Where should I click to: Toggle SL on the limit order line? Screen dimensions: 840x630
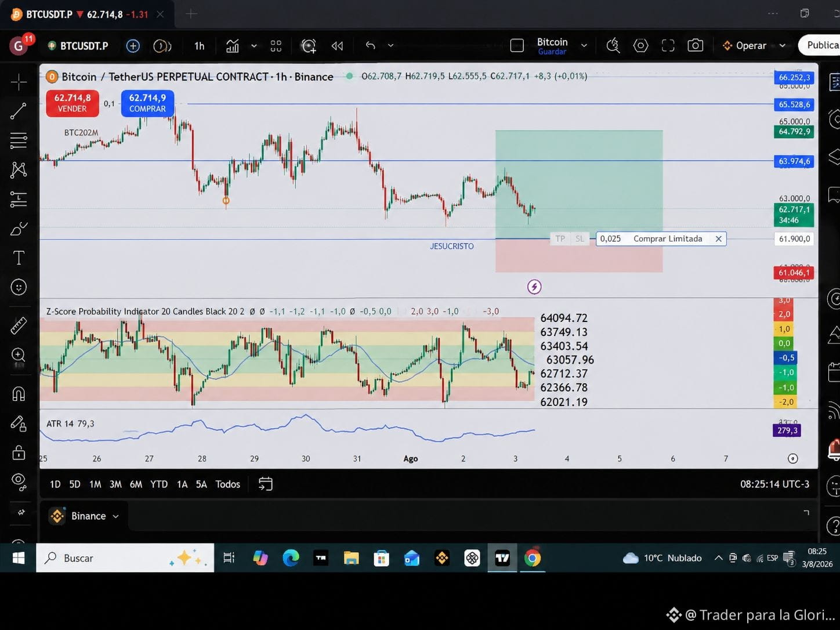pyautogui.click(x=580, y=238)
